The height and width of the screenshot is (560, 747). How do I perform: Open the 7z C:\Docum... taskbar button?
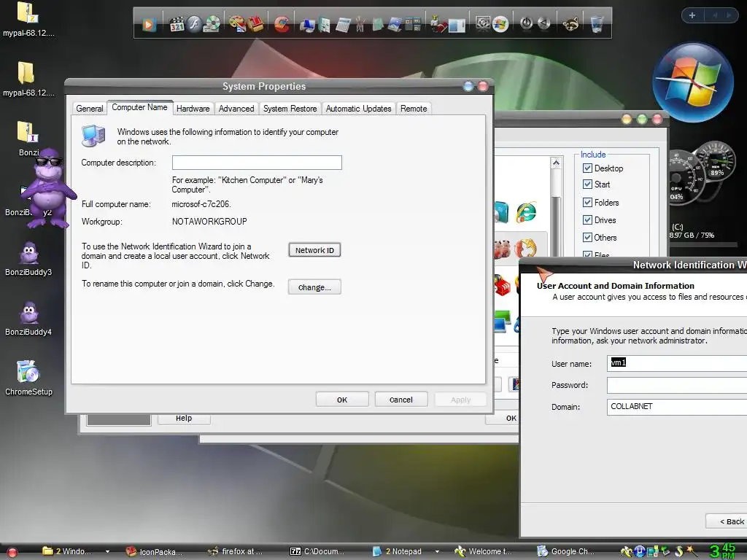click(x=317, y=551)
